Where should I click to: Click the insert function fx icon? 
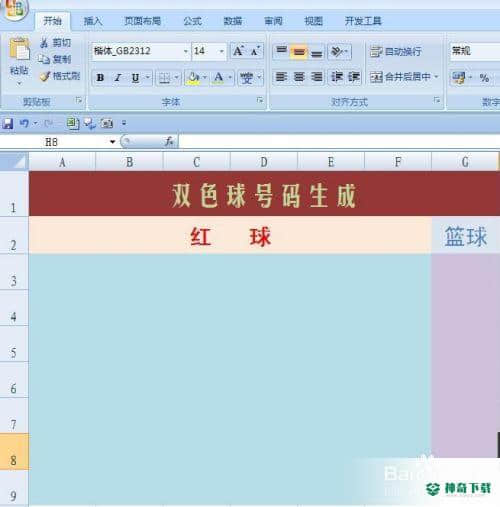click(x=169, y=141)
